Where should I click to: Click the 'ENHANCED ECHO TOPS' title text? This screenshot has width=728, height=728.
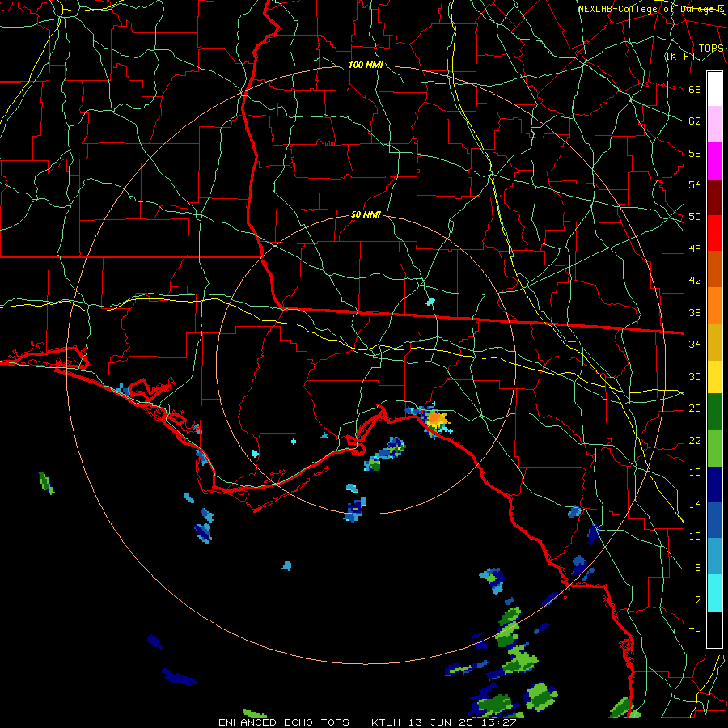(286, 722)
